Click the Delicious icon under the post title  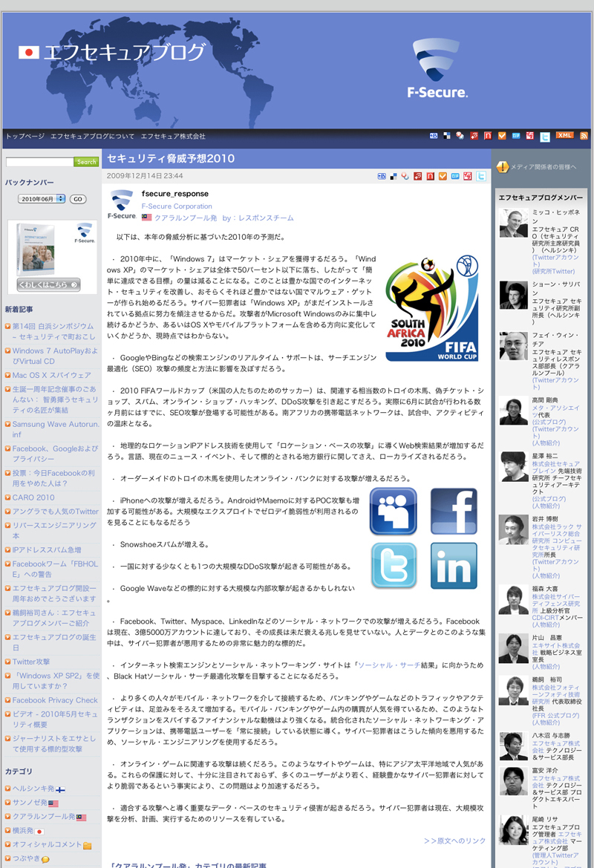point(394,176)
